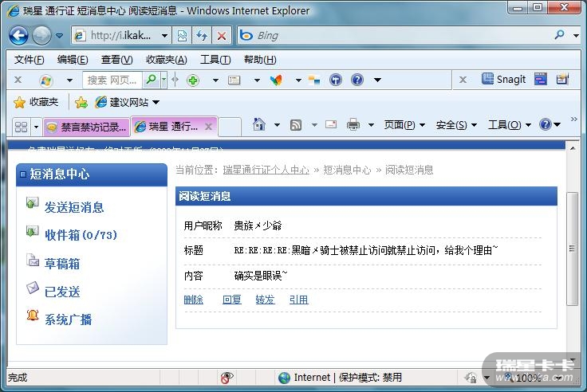Open 已发送 sent messages
Viewport: 587px width, 392px height.
tap(62, 292)
